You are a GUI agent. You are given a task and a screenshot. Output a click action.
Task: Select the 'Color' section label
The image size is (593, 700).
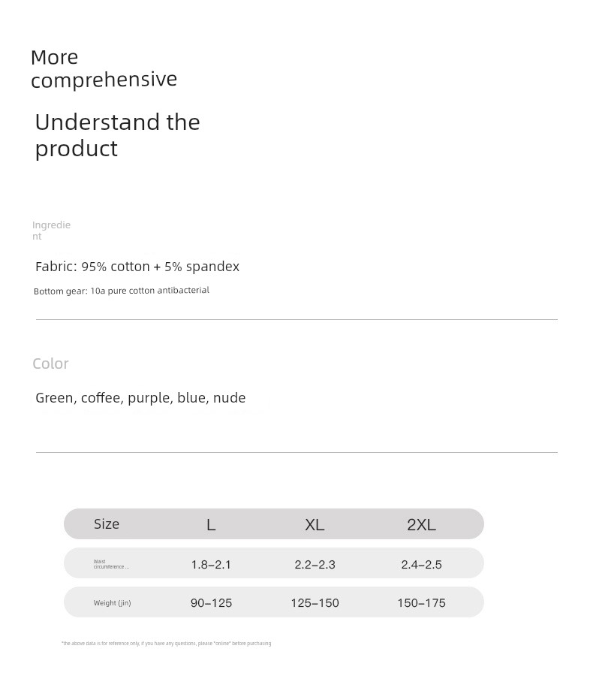point(50,364)
